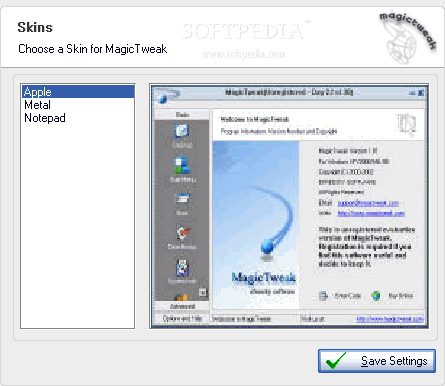This screenshot has width=445, height=386.
Task: Choose the Metal skin entry
Action: coord(78,105)
